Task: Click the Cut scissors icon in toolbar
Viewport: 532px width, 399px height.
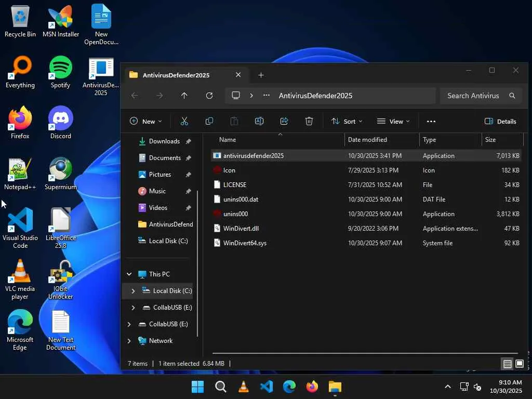Action: point(184,121)
